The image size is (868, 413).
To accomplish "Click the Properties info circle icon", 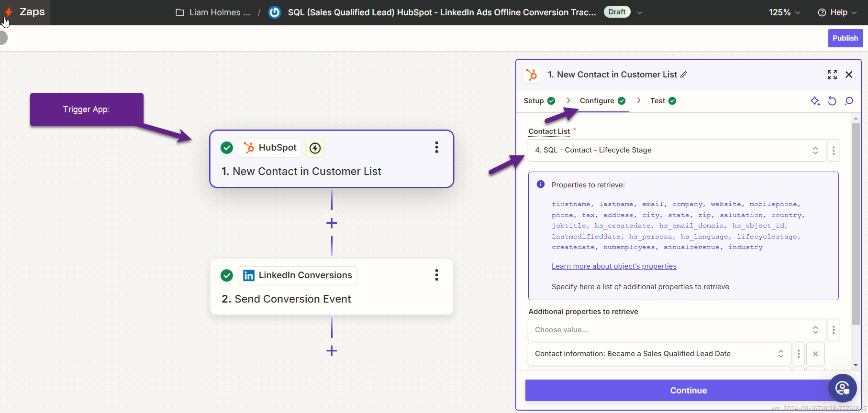I will (x=541, y=184).
